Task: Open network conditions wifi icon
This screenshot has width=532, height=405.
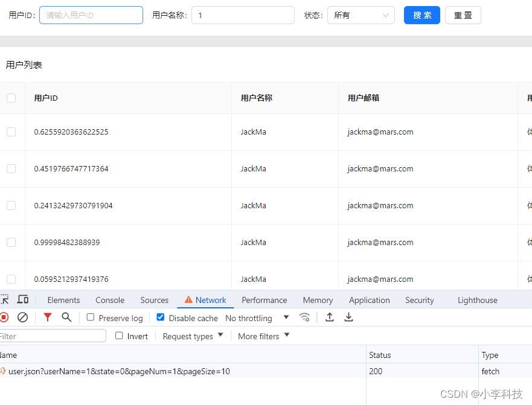Action: coord(305,317)
